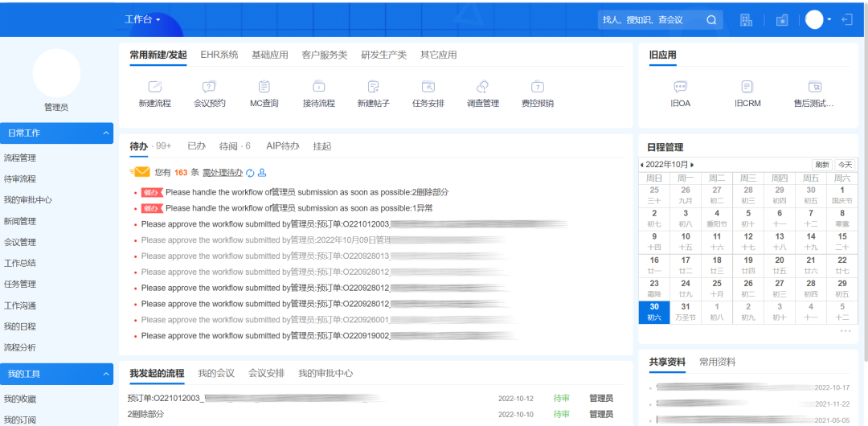Launch the 旧OA application icon

tap(681, 87)
